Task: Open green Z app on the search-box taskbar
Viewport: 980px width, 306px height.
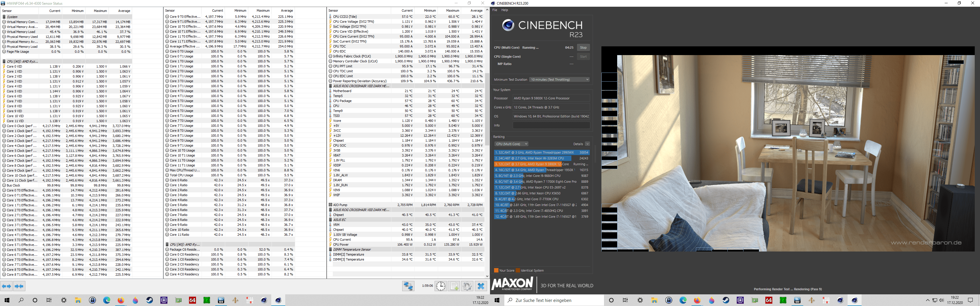Action: pos(783,300)
